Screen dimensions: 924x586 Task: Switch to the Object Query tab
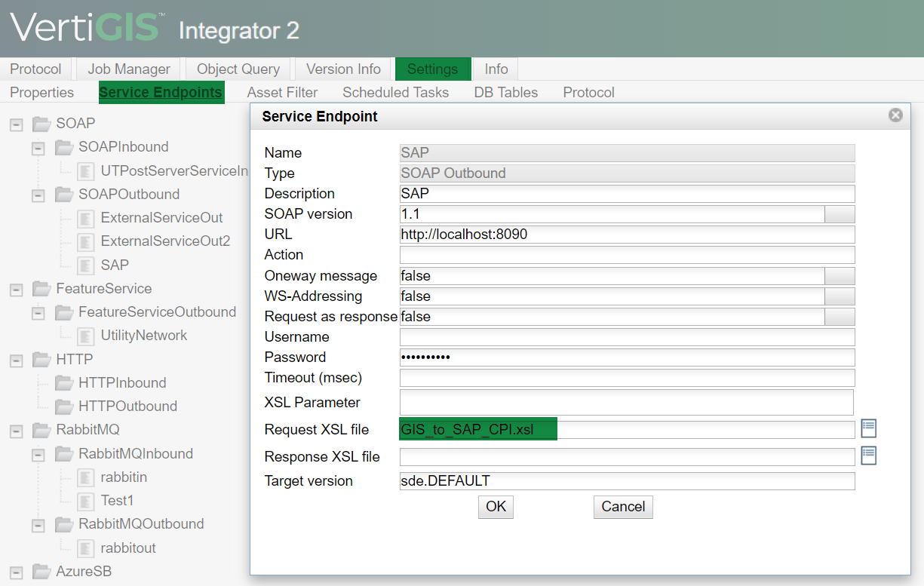[x=238, y=69]
